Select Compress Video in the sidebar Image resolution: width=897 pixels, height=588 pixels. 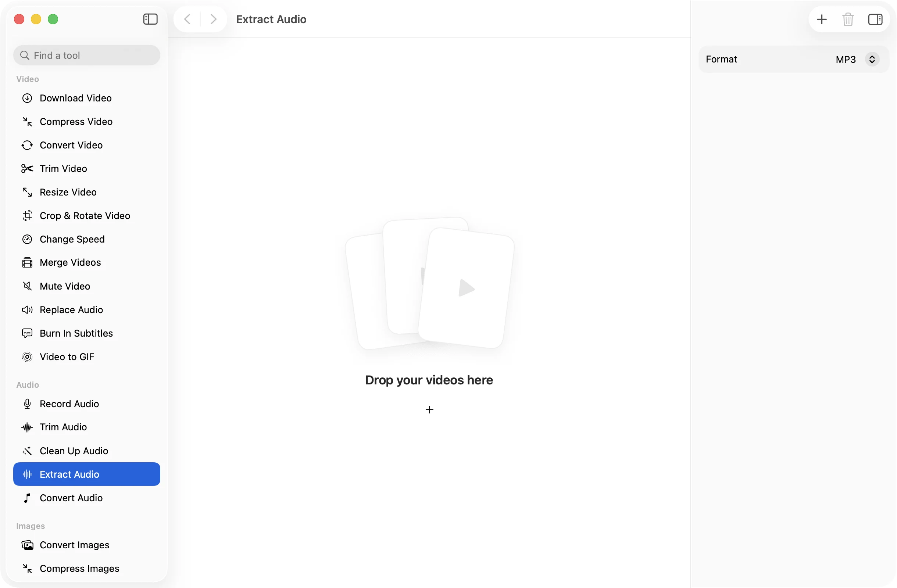(x=87, y=122)
